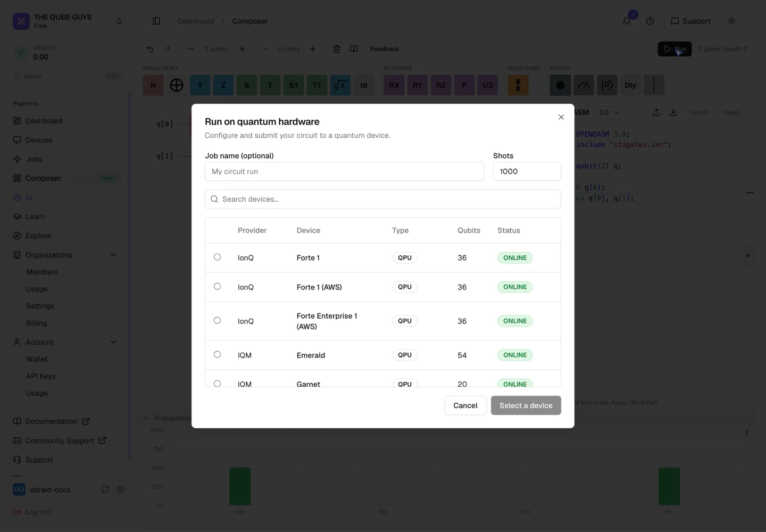
Task: Toggle the light/dark theme icon
Action: coord(731,21)
